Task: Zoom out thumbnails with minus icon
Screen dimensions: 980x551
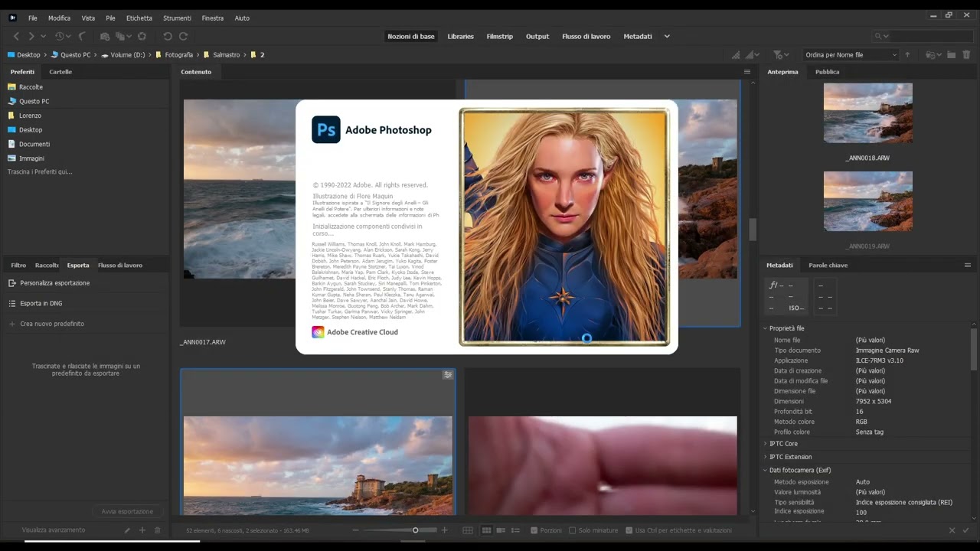Action: (355, 530)
